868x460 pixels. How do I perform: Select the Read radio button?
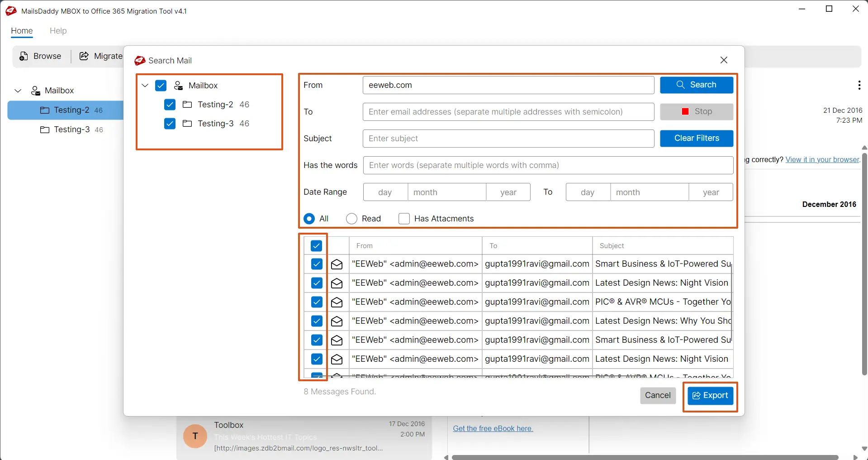coord(351,218)
